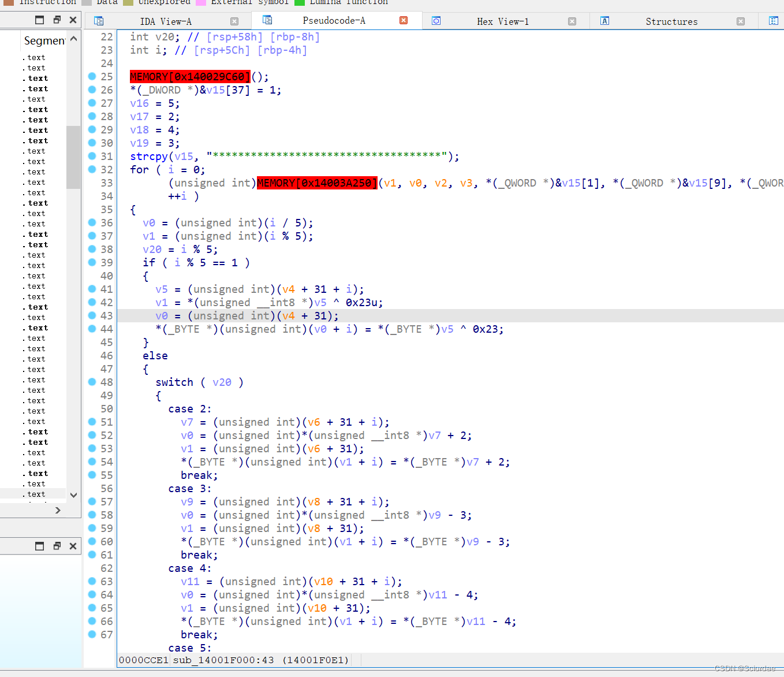Screen dimensions: 784x677
Task: Toggle the breakpoint dot on line 26
Action: pyautogui.click(x=92, y=90)
